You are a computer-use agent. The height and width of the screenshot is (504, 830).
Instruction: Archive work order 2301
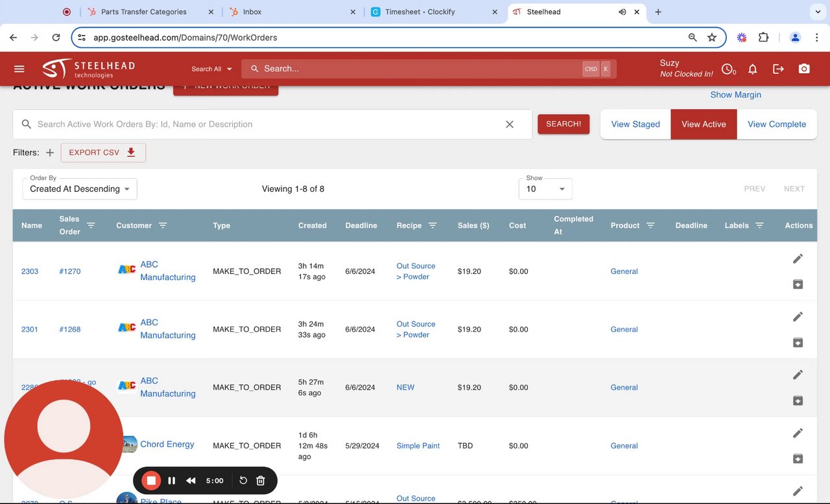pyautogui.click(x=798, y=342)
